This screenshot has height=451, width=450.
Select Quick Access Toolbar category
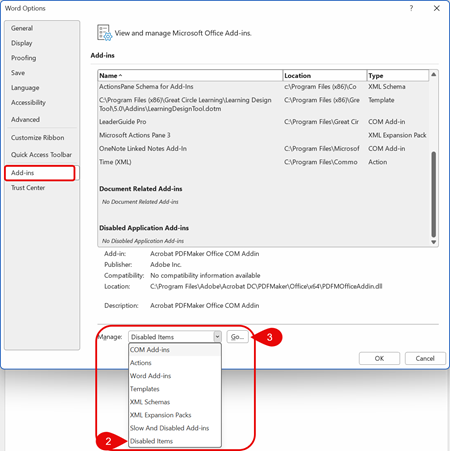tap(41, 154)
